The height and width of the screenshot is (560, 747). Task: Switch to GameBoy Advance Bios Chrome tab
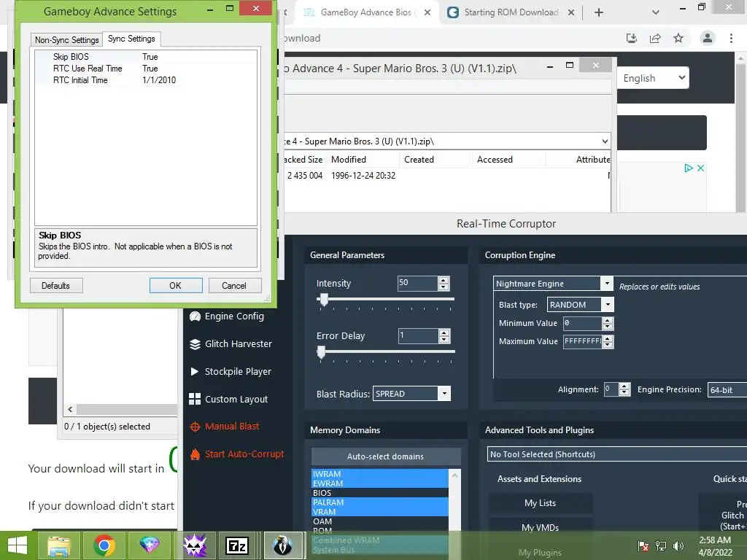click(365, 12)
